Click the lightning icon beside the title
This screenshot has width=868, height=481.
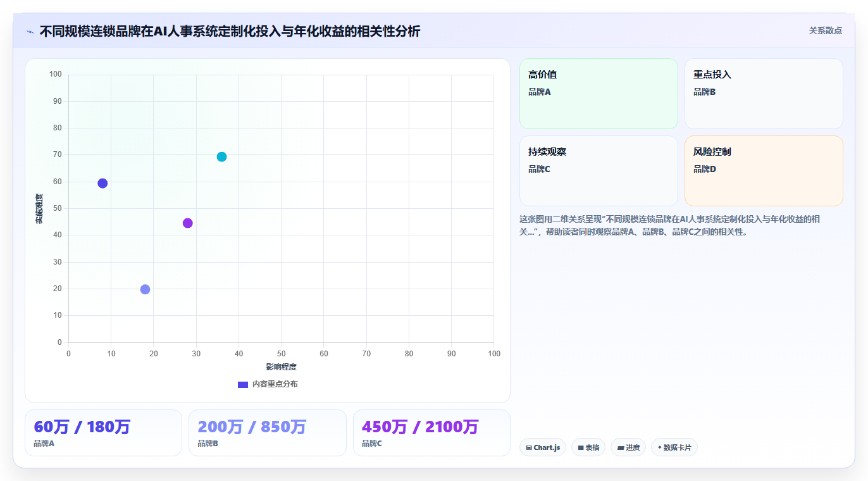click(30, 32)
